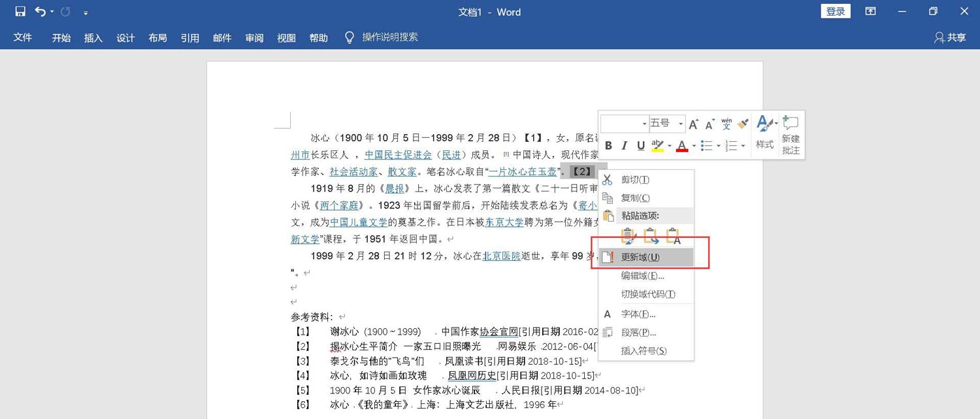
Task: Click the Save icon in title bar
Action: coord(20,12)
